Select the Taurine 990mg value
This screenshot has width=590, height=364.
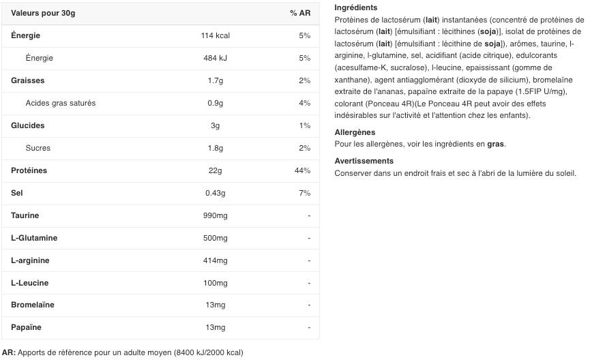tap(215, 215)
